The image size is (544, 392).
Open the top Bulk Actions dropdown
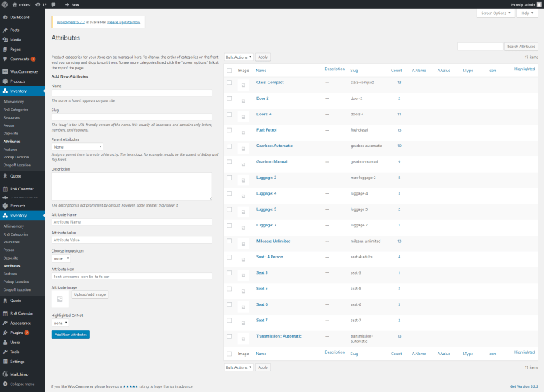(x=238, y=57)
